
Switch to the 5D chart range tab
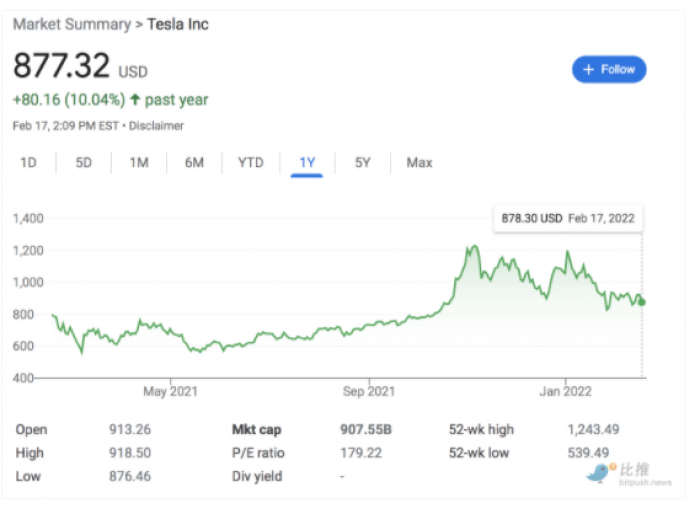tap(83, 163)
